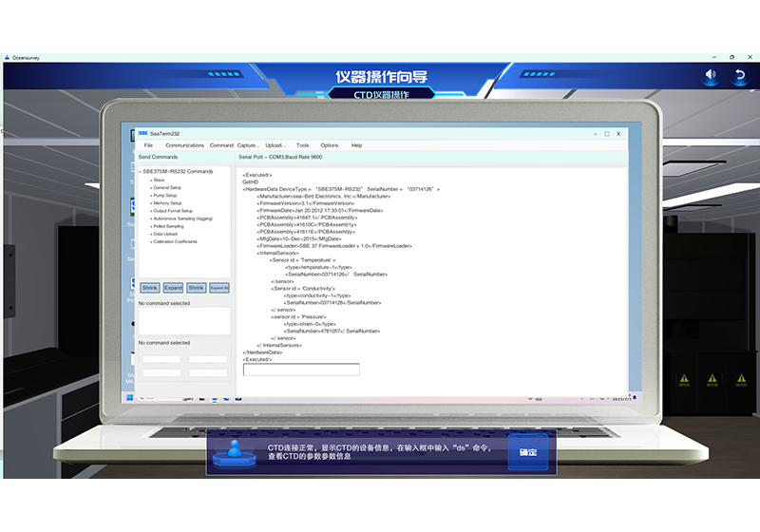Open the Capture... menu

tap(248, 145)
